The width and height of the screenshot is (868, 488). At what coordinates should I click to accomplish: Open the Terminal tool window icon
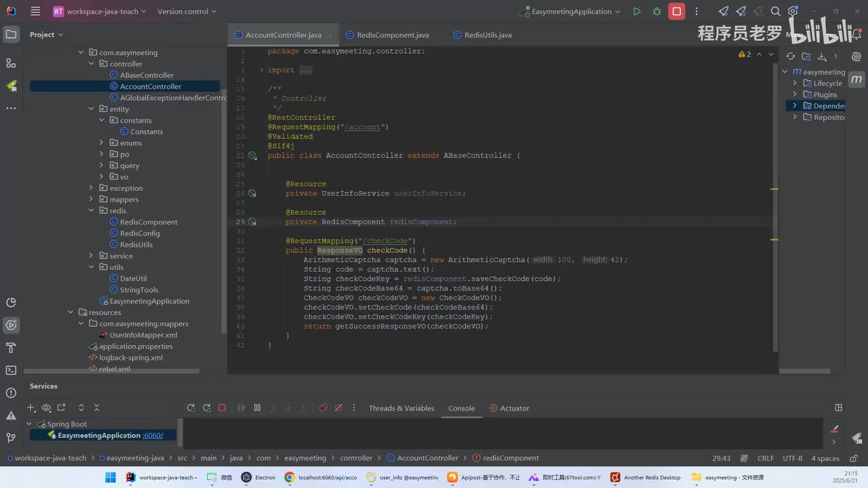[x=11, y=370]
